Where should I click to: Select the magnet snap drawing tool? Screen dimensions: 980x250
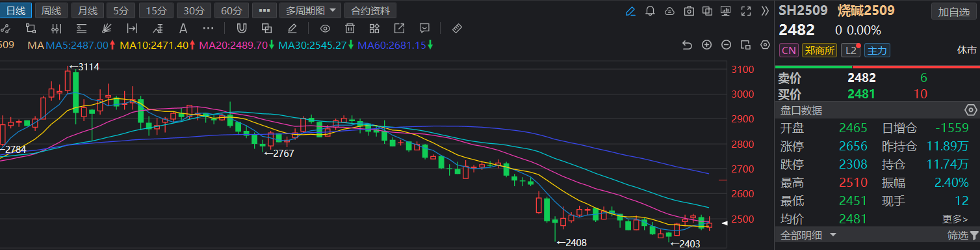(242, 28)
